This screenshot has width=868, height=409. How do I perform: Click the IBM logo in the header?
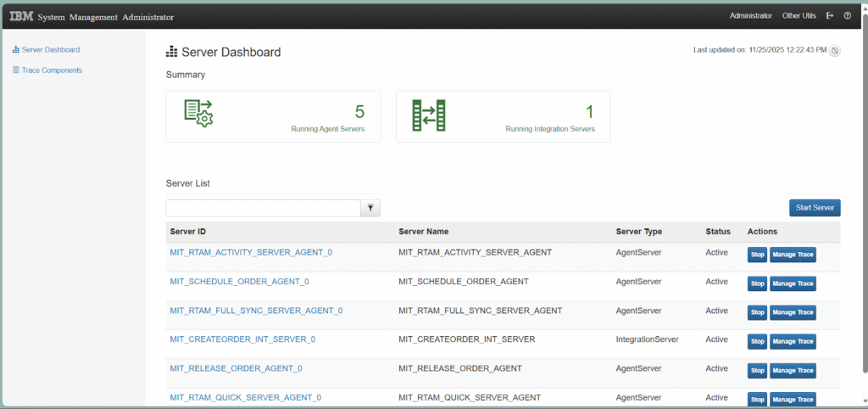coord(21,16)
